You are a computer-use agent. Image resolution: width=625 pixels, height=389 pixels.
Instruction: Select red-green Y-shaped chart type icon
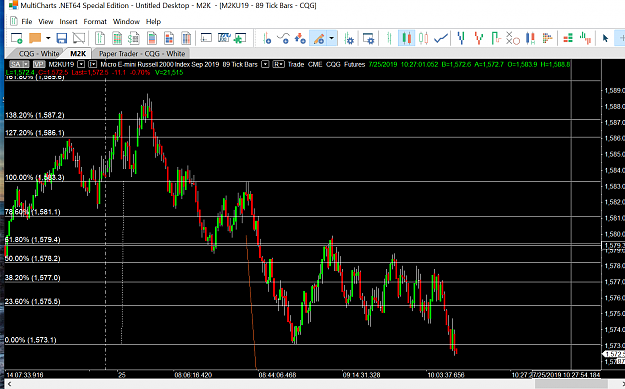click(479, 38)
